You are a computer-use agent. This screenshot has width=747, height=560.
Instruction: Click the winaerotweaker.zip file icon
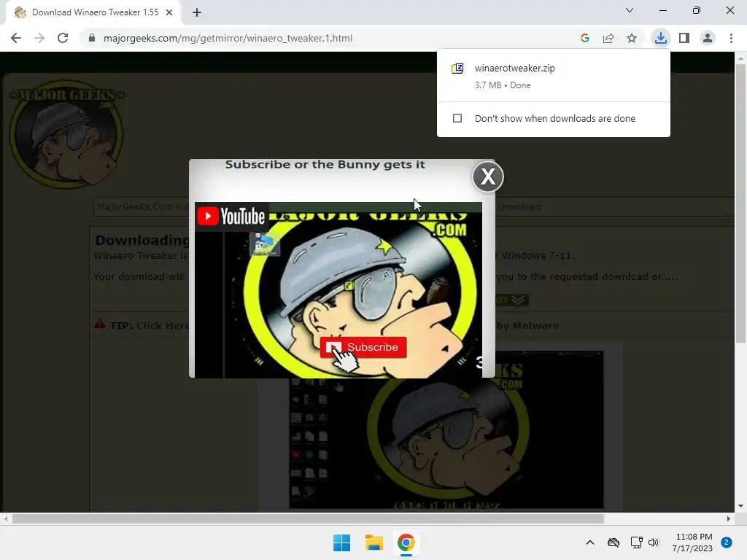[x=457, y=69]
